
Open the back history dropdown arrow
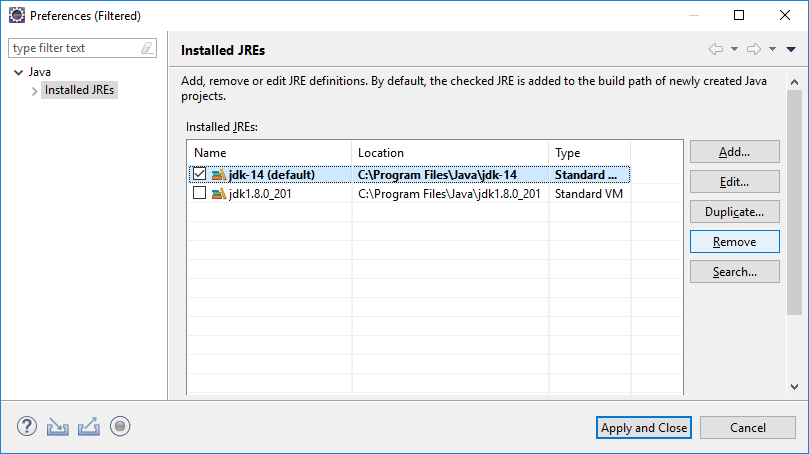(x=734, y=49)
